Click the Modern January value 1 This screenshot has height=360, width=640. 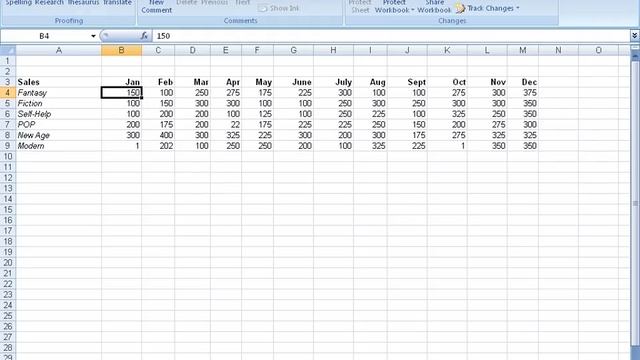click(121, 146)
